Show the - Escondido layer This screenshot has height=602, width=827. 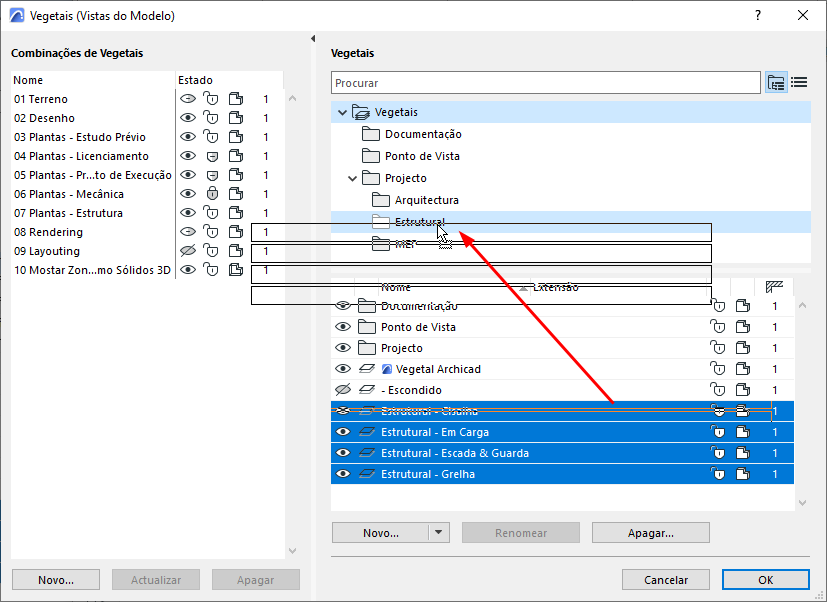click(x=343, y=390)
